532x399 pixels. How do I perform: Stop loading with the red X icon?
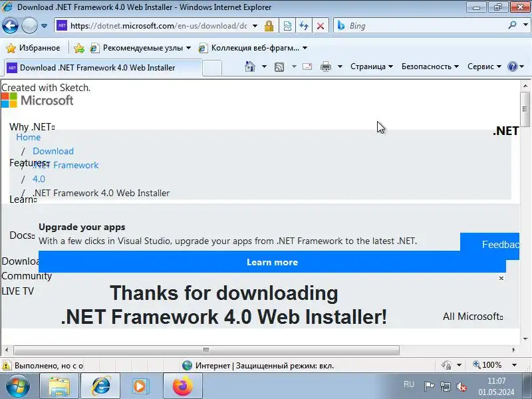(x=320, y=26)
